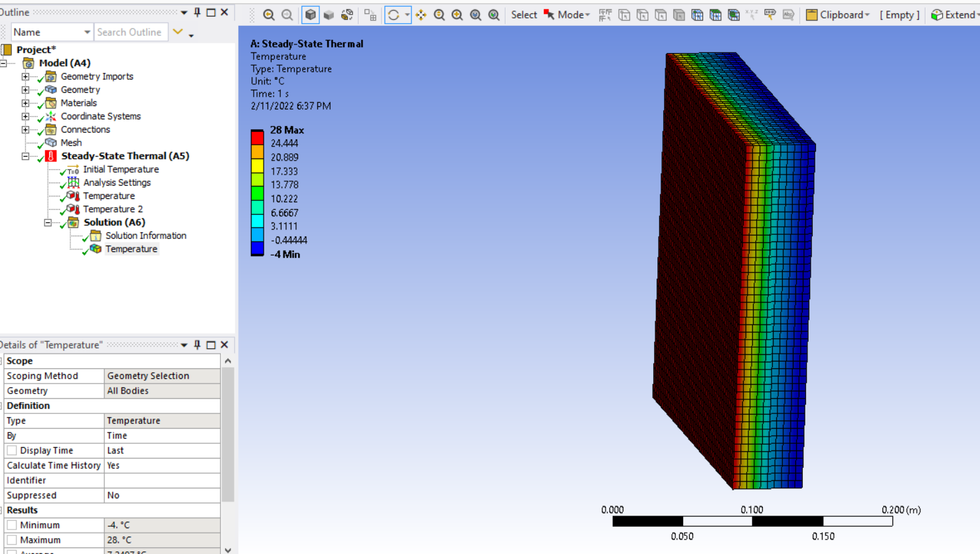This screenshot has width=980, height=554.
Task: Enable the Body selection filter
Action: 679,15
